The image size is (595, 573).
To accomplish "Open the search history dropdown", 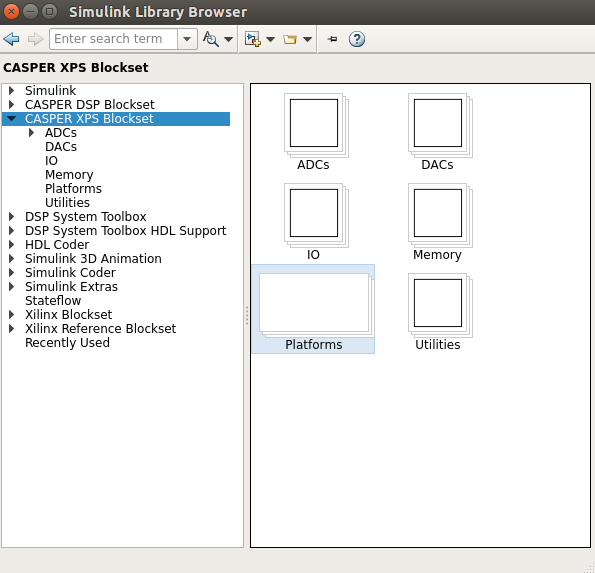I will pyautogui.click(x=187, y=39).
